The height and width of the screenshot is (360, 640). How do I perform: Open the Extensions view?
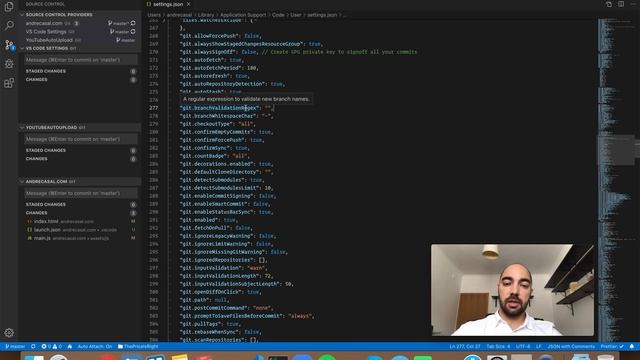(x=9, y=83)
